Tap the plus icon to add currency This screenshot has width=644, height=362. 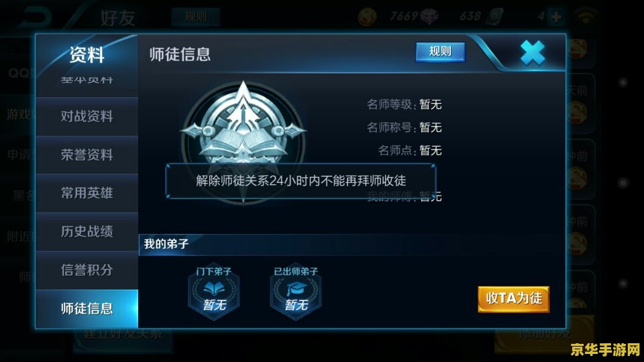pos(556,17)
